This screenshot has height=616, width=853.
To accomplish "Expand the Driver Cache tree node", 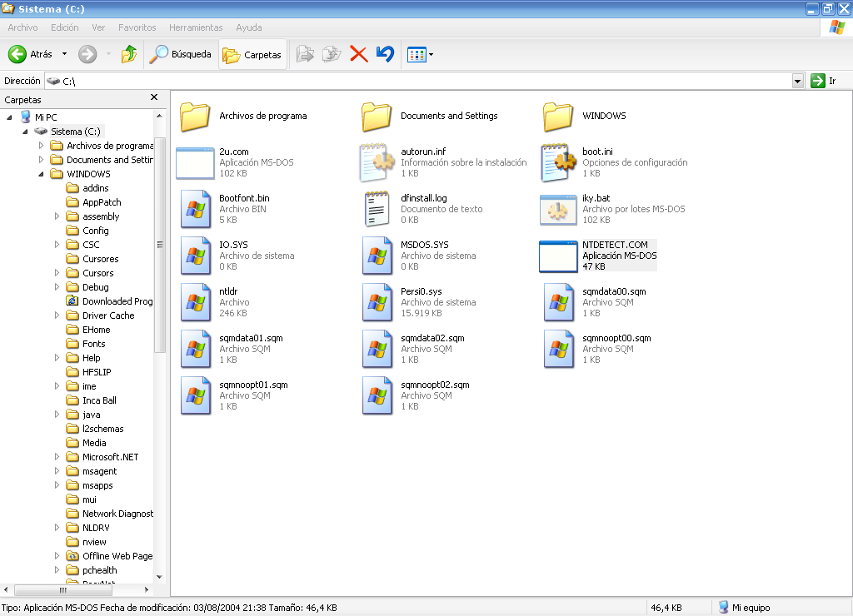I will pyautogui.click(x=57, y=315).
